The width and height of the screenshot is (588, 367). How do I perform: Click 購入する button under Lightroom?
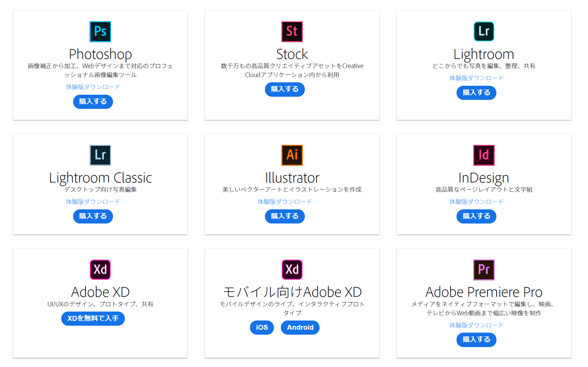476,93
